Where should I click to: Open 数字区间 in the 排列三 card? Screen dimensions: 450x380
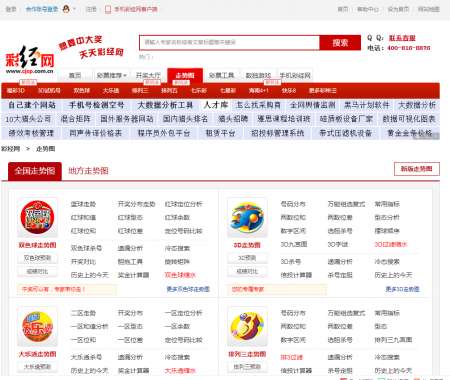point(293,340)
